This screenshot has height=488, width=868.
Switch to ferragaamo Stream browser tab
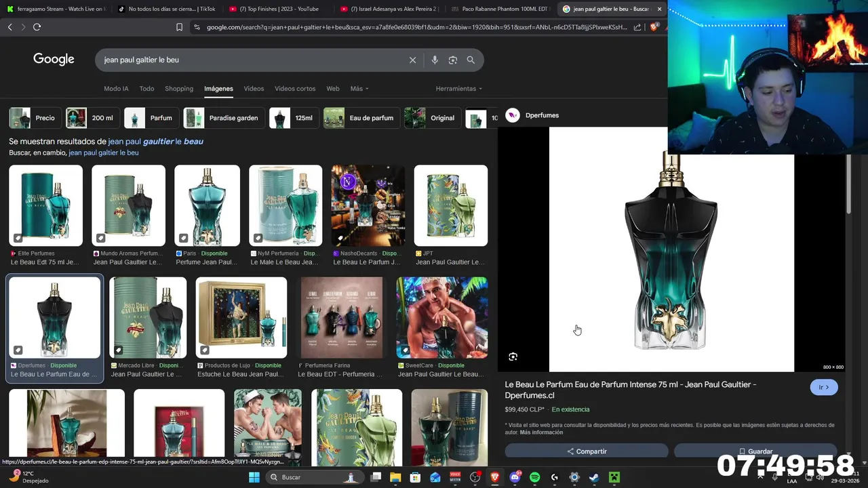56,9
